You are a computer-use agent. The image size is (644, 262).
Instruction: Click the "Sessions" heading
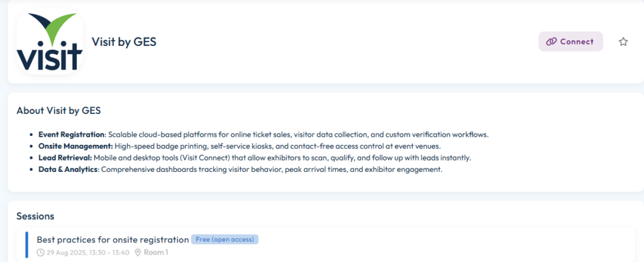coord(35,216)
